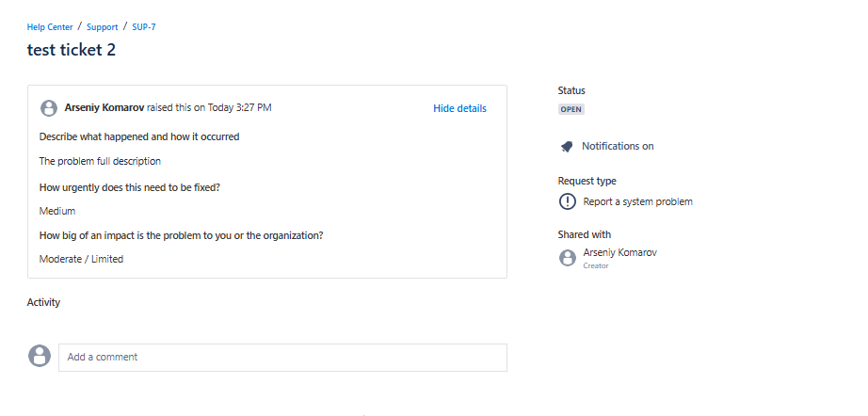
Task: Open the Help Center breadcrumb
Action: pos(50,27)
